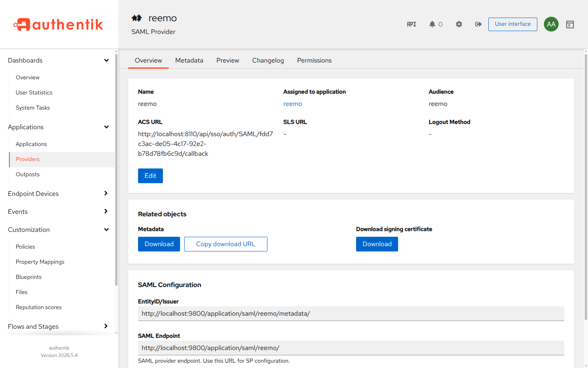
Task: Click the authentik logo
Action: (58, 25)
